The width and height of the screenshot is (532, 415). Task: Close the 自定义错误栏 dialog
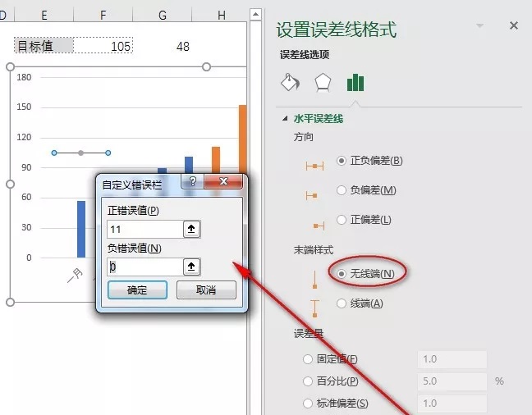(x=222, y=182)
